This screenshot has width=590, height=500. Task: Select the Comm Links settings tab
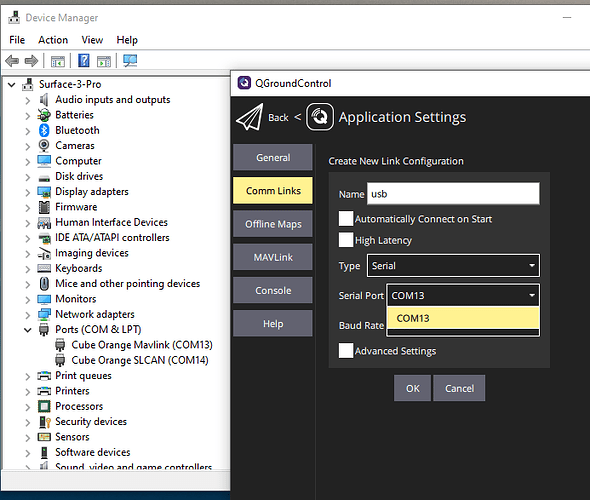click(273, 190)
